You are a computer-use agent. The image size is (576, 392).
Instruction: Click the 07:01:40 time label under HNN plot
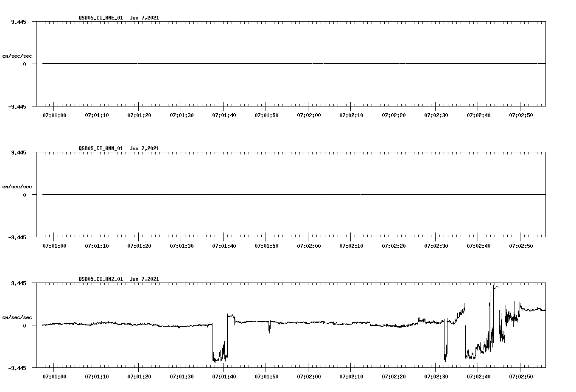pyautogui.click(x=224, y=246)
